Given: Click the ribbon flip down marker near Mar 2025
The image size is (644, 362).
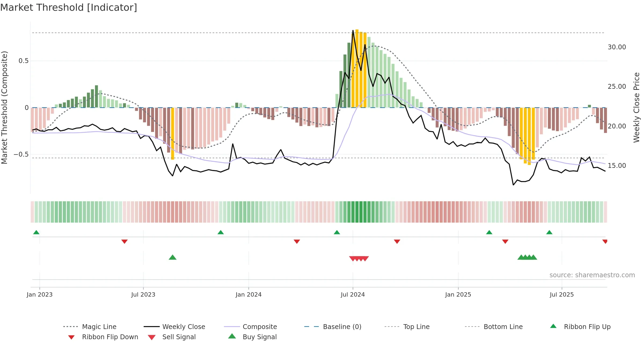Looking at the screenshot, I should (x=505, y=242).
